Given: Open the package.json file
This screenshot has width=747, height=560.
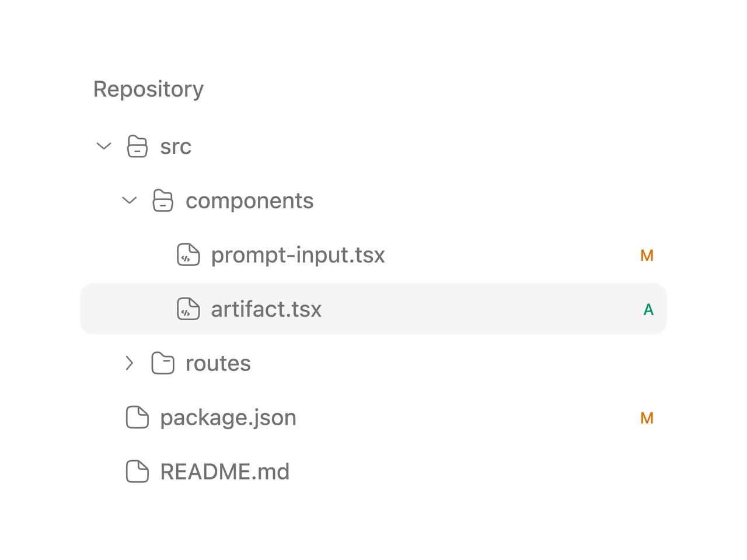Looking at the screenshot, I should click(x=228, y=418).
